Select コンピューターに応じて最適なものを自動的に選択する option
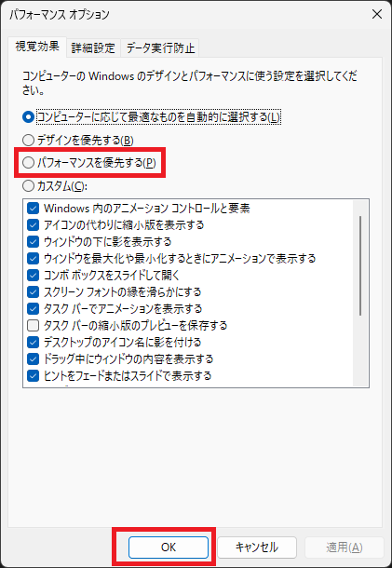The height and width of the screenshot is (568, 392). (28, 117)
